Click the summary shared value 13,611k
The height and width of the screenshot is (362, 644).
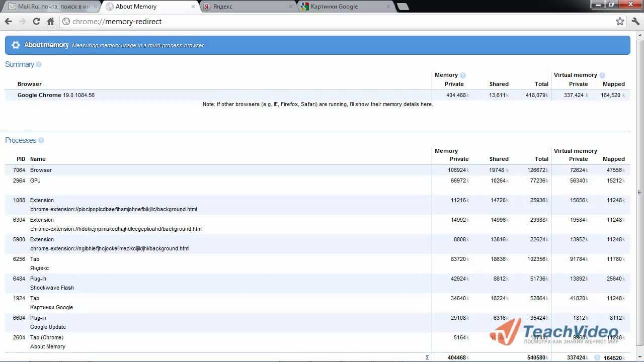point(499,95)
